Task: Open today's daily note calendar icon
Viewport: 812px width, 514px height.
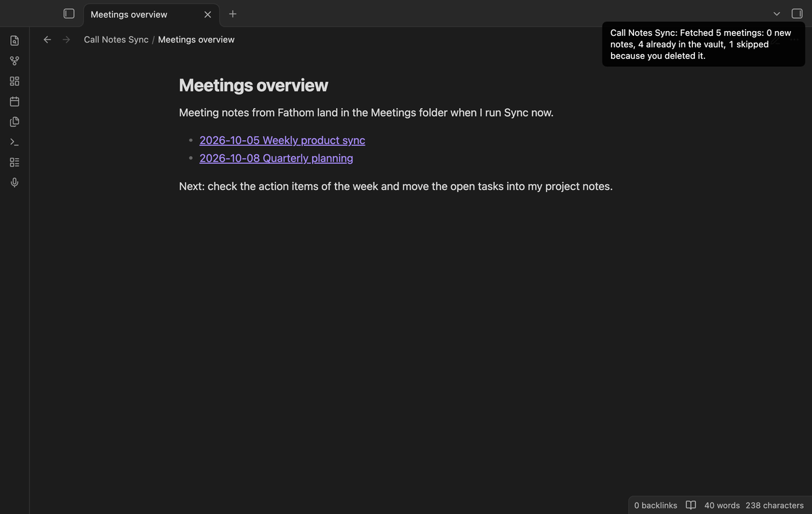Action: pos(15,101)
